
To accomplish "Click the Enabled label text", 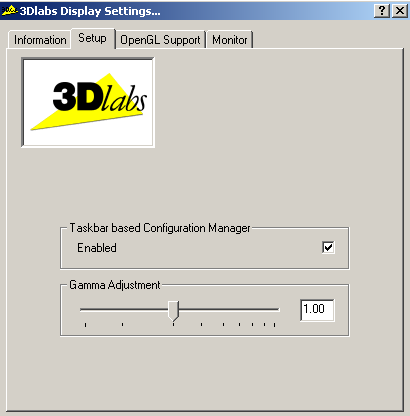I will pyautogui.click(x=97, y=248).
